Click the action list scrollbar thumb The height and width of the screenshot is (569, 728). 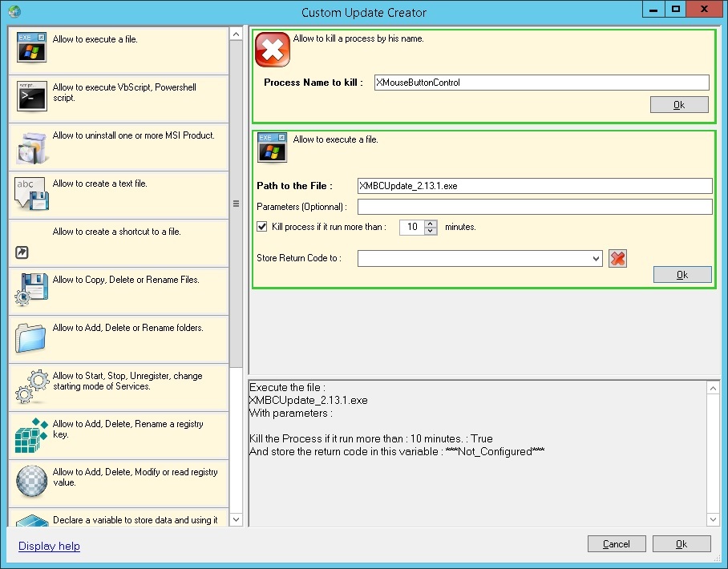pos(236,204)
